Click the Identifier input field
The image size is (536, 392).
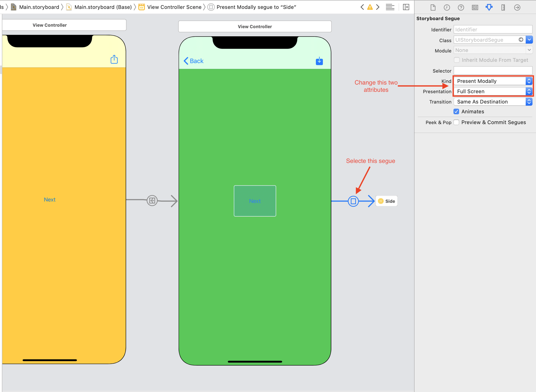(x=493, y=29)
